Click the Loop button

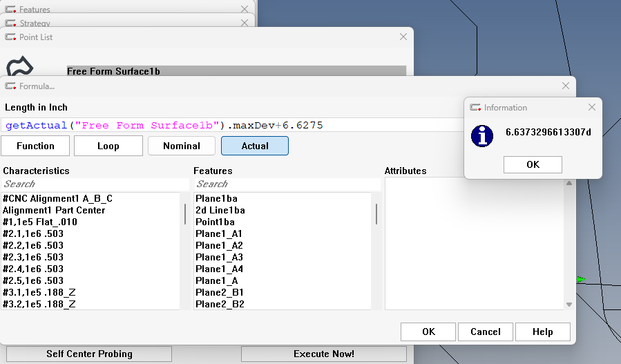click(x=108, y=146)
